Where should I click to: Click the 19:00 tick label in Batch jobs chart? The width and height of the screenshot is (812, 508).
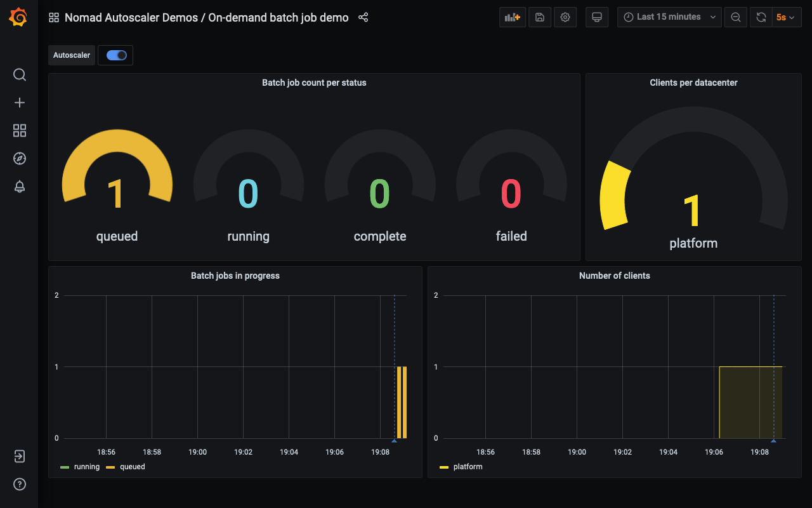point(197,452)
